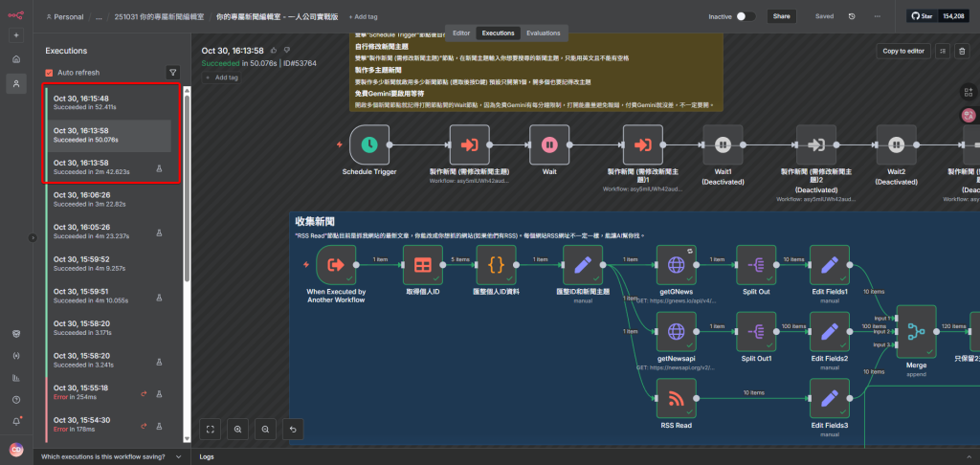Open the workflow three-dot options menu
Screen dimensions: 980x465
pos(878,16)
